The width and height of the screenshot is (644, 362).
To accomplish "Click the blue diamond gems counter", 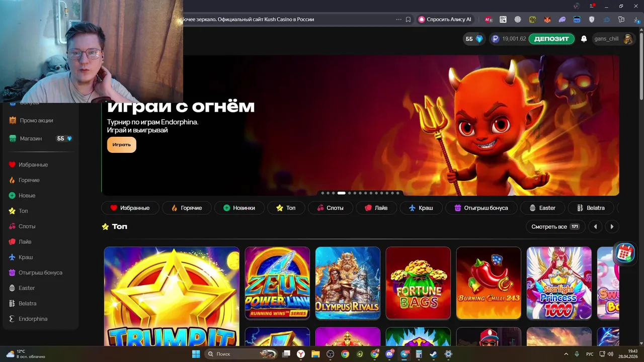I will click(x=474, y=39).
